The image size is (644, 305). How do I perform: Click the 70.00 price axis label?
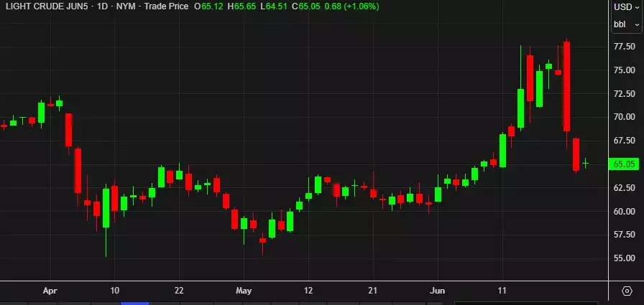624,117
